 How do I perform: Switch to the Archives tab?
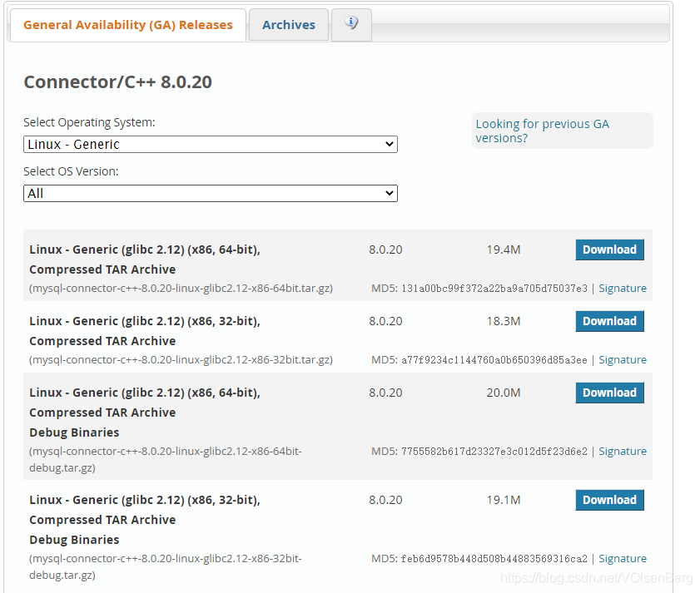pos(288,24)
